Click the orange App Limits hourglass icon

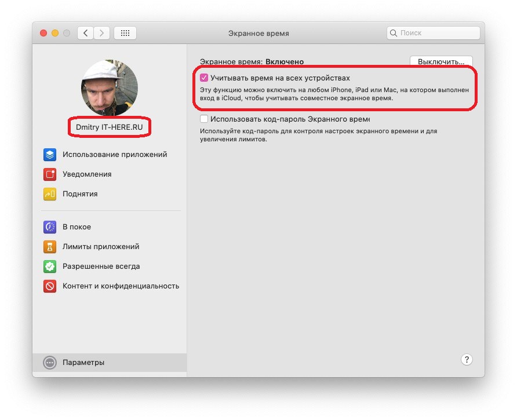(x=50, y=247)
